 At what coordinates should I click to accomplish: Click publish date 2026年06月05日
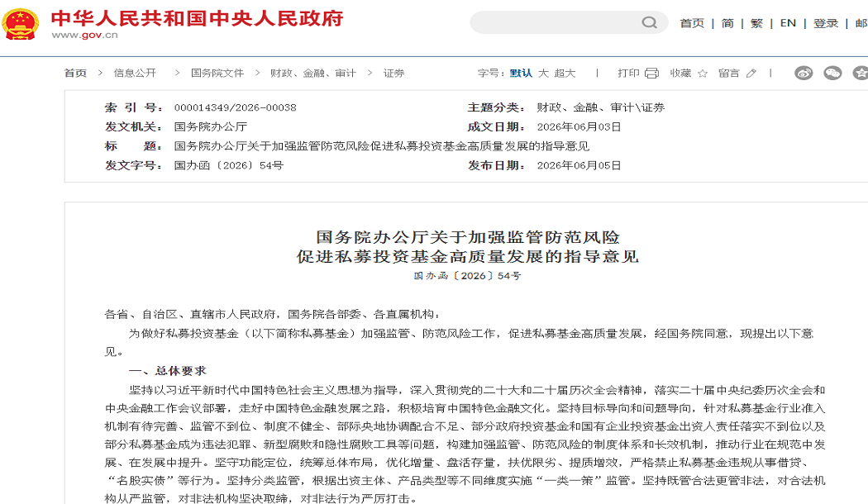click(579, 165)
